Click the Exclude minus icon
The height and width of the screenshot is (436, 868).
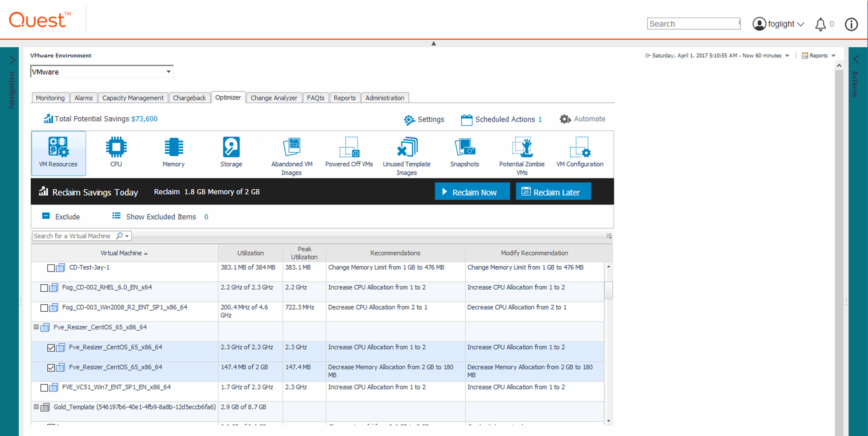point(46,216)
